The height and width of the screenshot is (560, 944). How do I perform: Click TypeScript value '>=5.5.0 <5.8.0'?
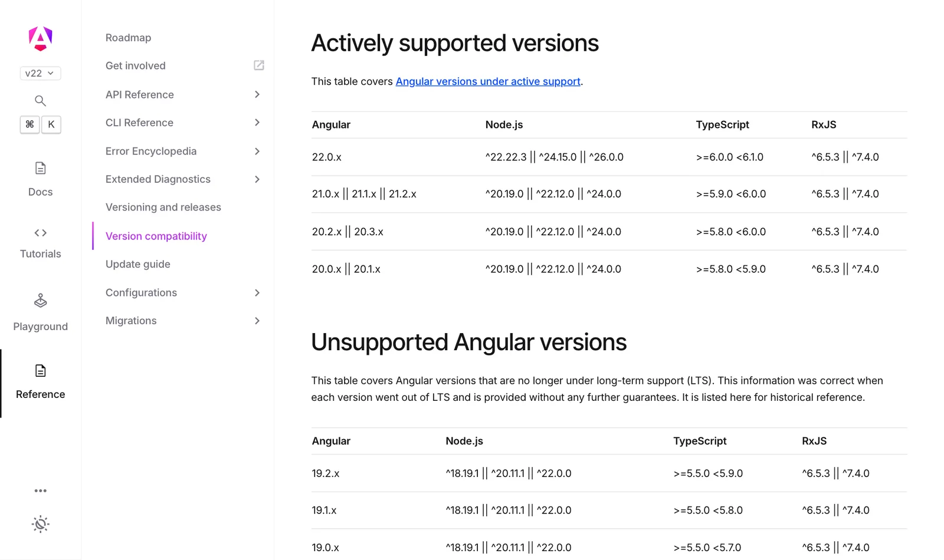tap(708, 510)
